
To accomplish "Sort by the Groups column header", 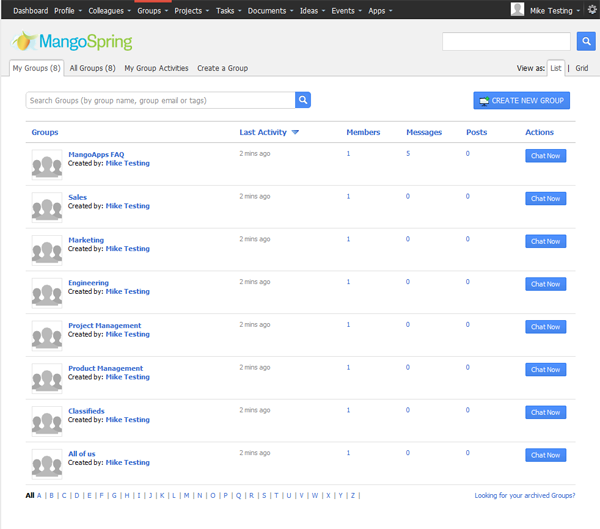I will (45, 132).
